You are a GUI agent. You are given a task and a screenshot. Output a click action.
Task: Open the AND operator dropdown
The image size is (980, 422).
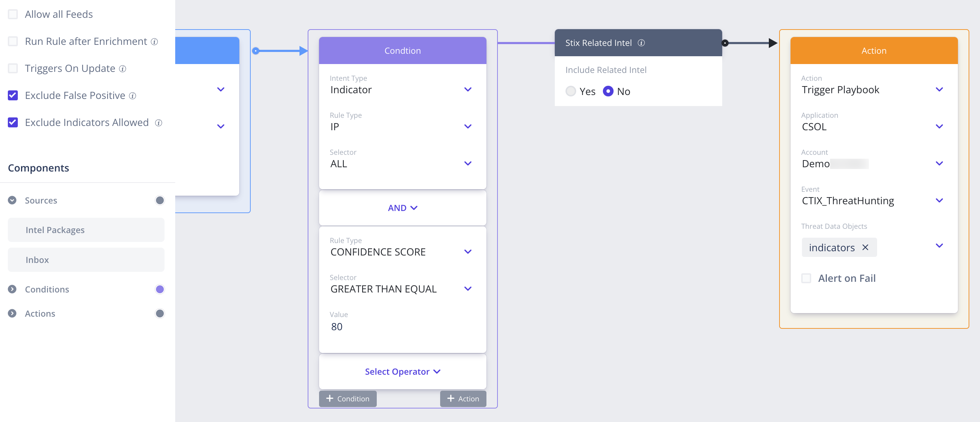pyautogui.click(x=402, y=208)
